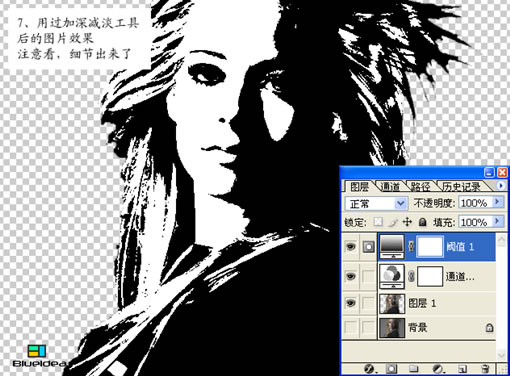The width and height of the screenshot is (510, 376).
Task: Click the add layer style icon
Action: (x=369, y=368)
